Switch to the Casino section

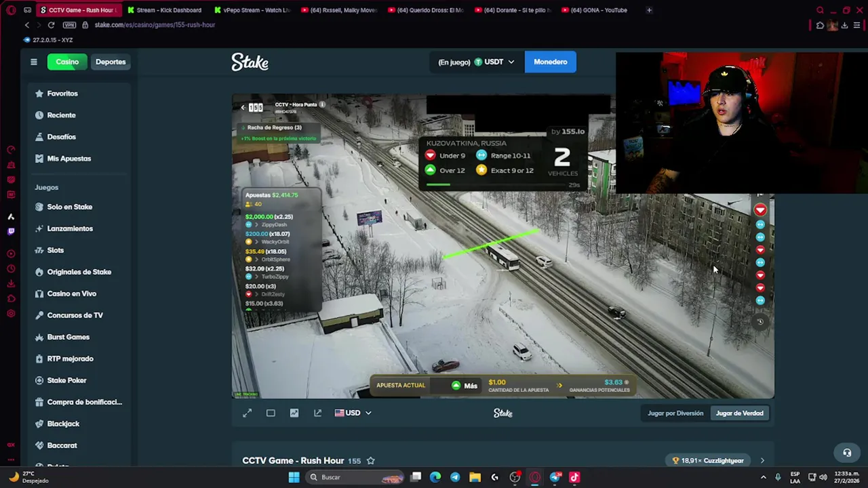(67, 62)
